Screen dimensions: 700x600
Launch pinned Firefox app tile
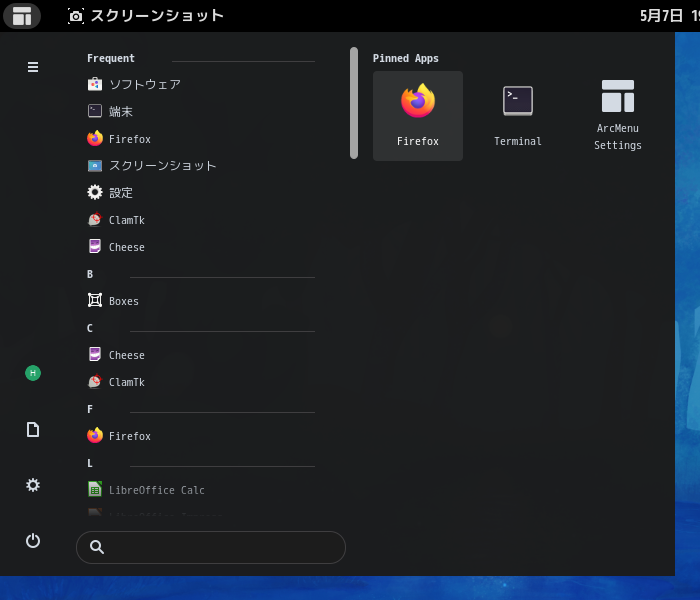pos(418,116)
